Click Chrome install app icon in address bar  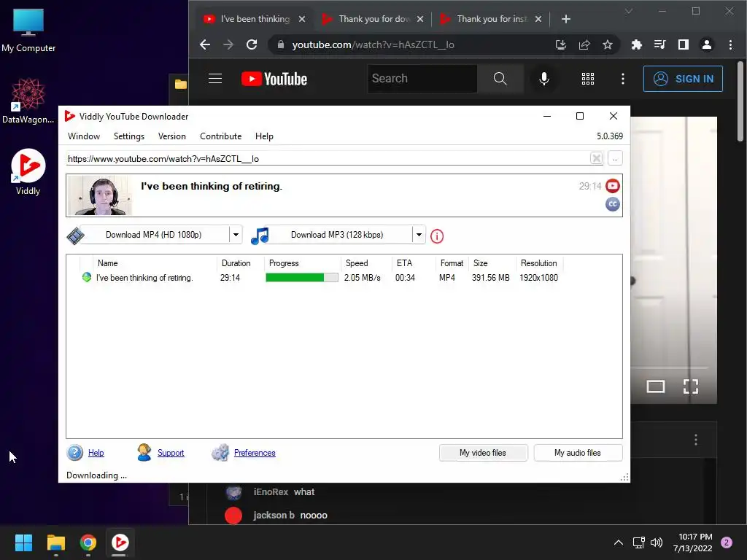[561, 44]
